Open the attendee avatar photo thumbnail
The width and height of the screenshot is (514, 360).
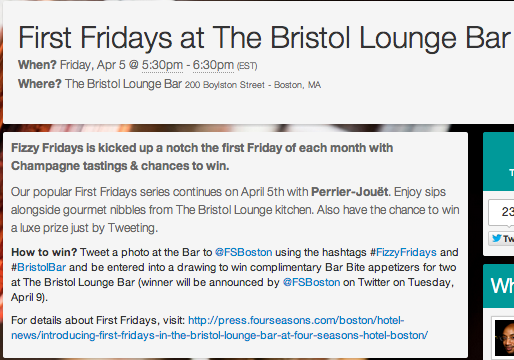[x=504, y=337]
